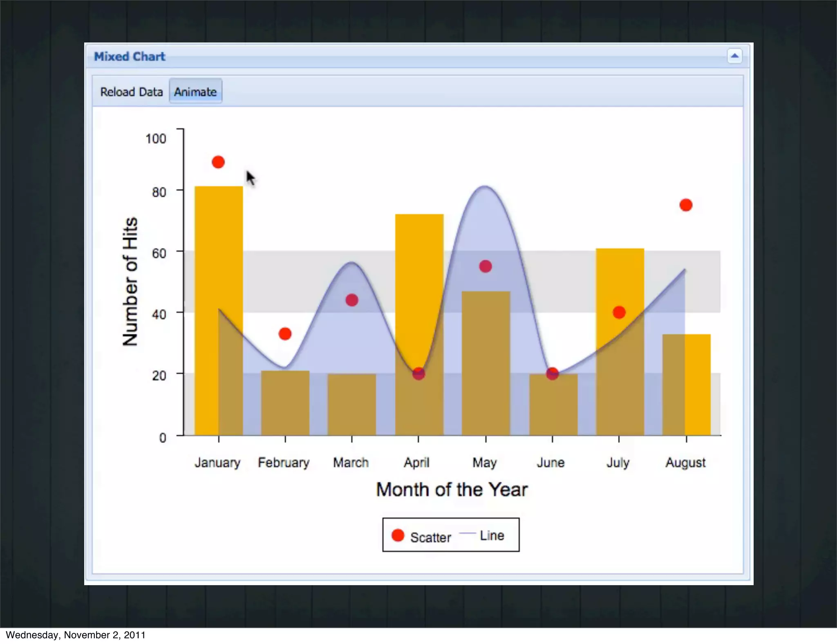The image size is (837, 644).
Task: Click the August scatter point
Action: [x=686, y=205]
